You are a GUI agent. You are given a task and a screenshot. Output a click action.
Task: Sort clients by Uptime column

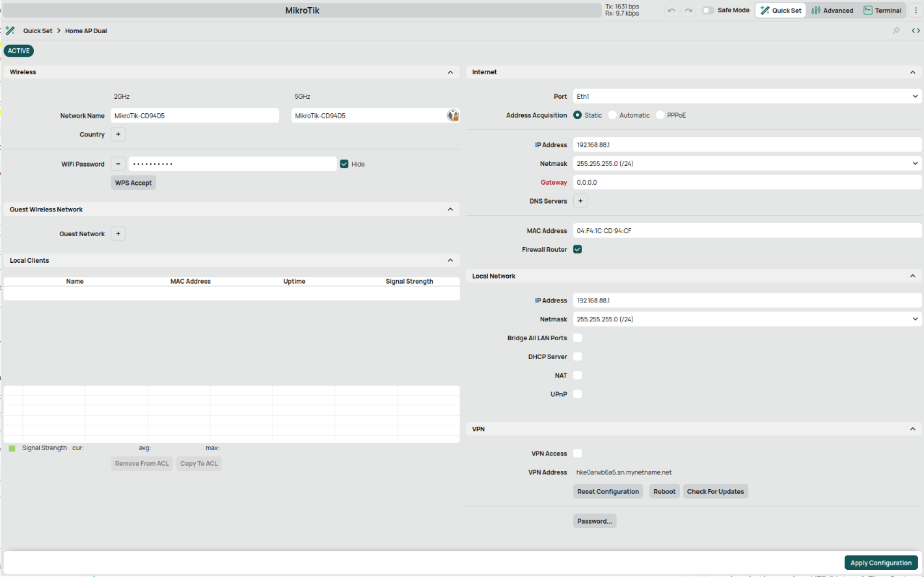coord(294,282)
